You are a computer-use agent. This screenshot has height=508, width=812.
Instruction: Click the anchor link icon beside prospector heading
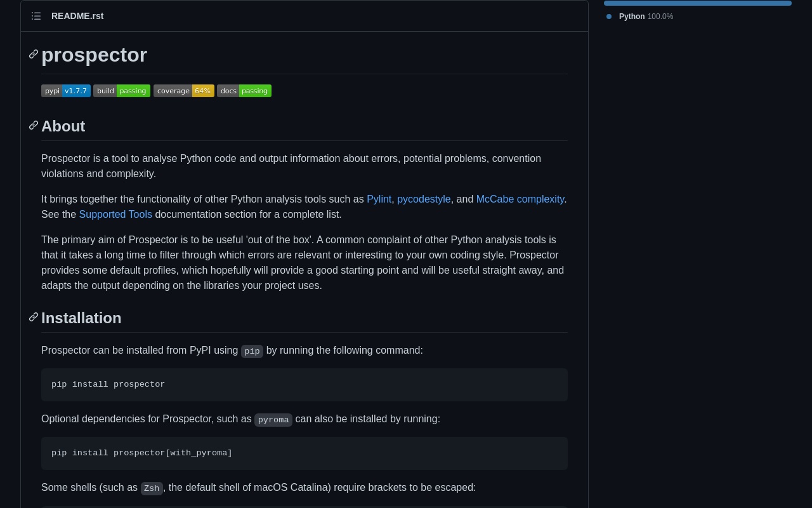pyautogui.click(x=34, y=55)
